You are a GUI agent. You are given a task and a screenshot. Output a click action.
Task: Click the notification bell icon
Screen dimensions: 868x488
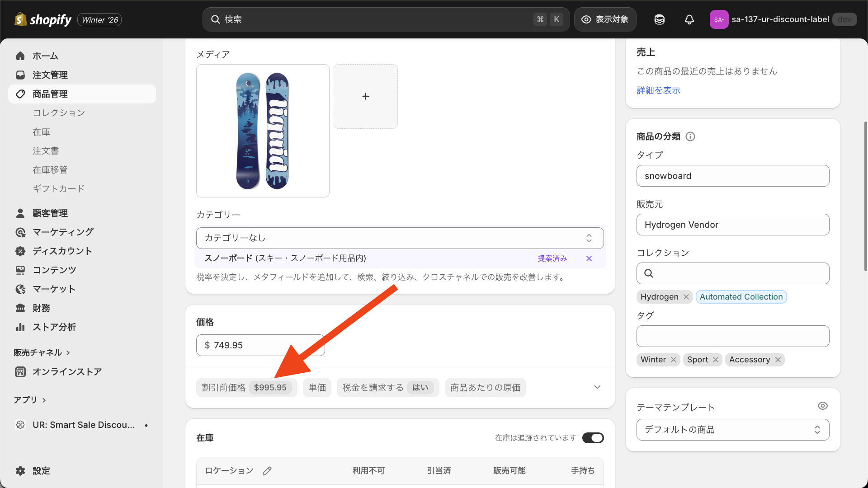(x=689, y=19)
